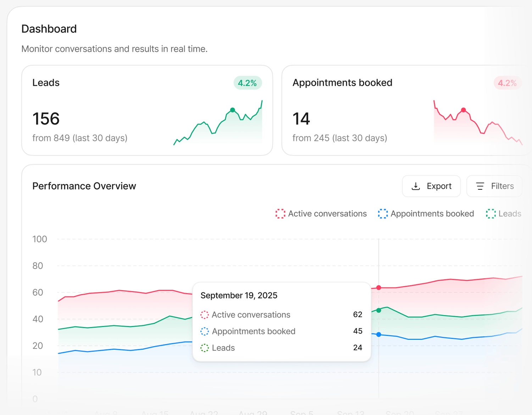Click the green 4.2% badge on Leads
Image resolution: width=532 pixels, height=415 pixels.
(x=248, y=83)
